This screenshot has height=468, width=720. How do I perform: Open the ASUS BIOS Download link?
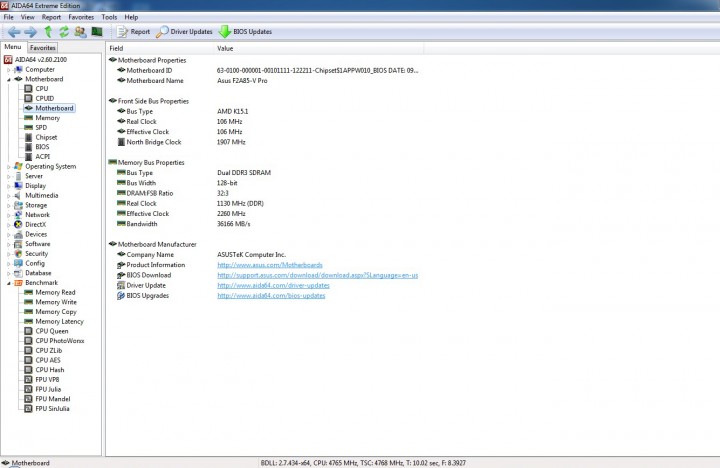pos(317,275)
